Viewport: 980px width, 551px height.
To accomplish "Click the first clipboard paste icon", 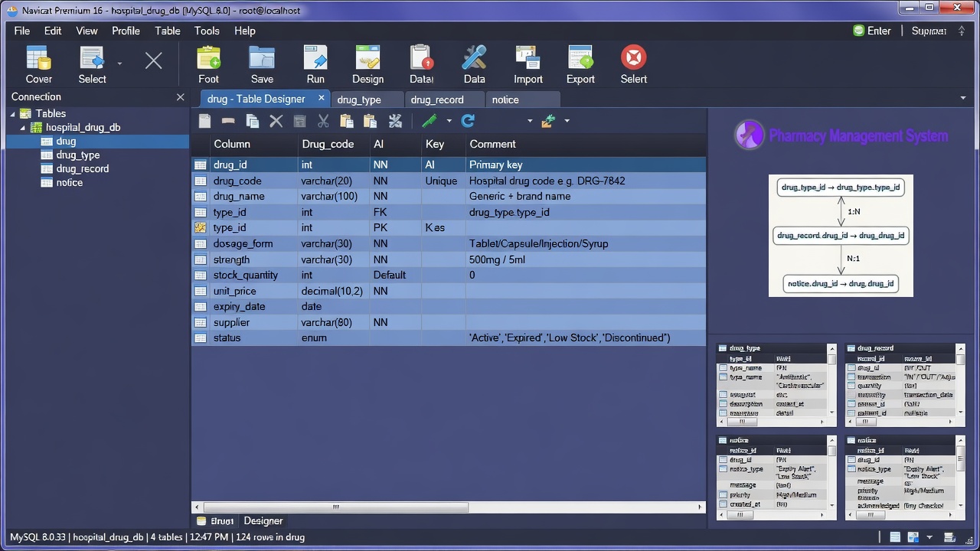I will tap(347, 121).
